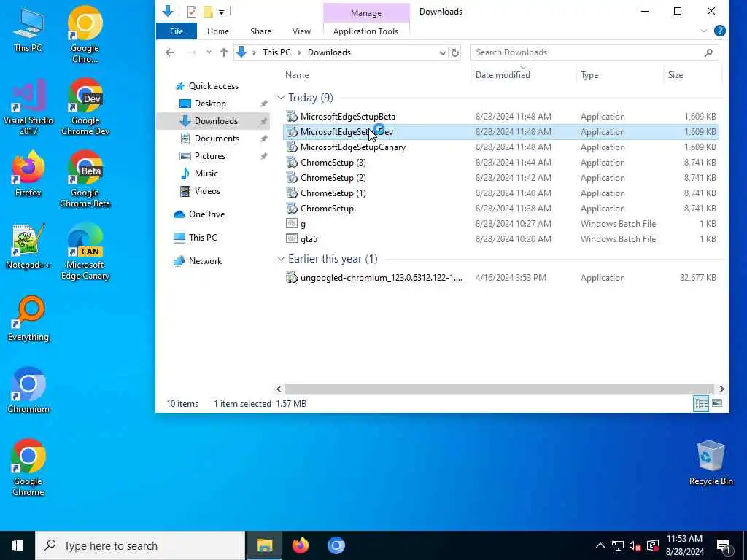Expand address path after This PC

click(299, 52)
